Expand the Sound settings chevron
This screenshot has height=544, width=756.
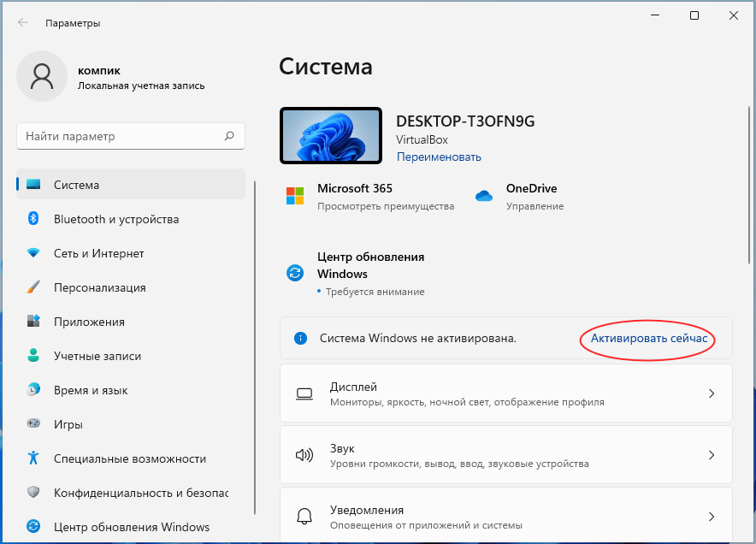[x=711, y=455]
